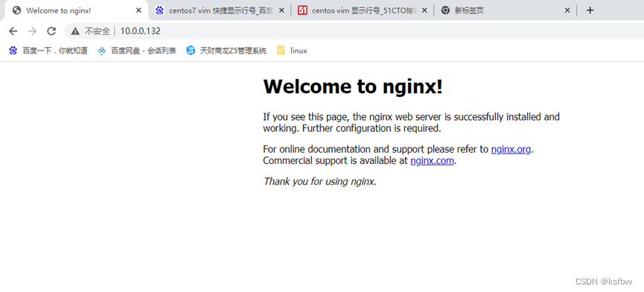The height and width of the screenshot is (292, 644).
Task: Click the 不安全 security label
Action: pyautogui.click(x=98, y=31)
